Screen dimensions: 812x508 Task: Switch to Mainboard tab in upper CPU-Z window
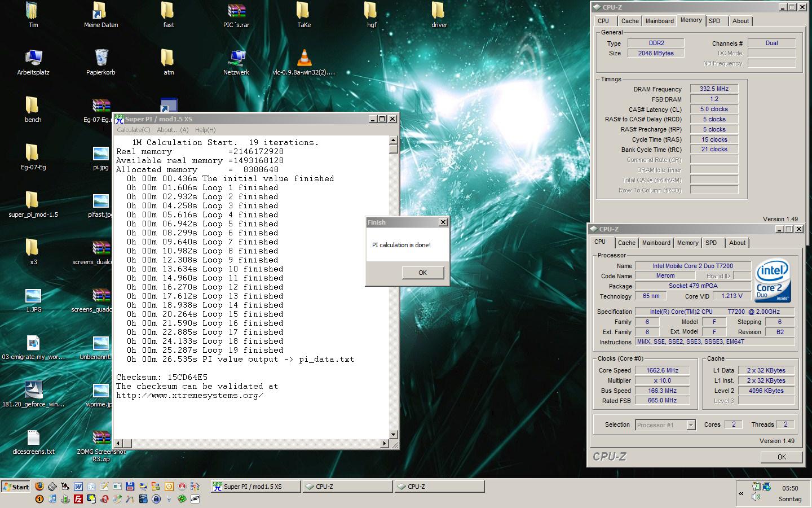pos(659,21)
